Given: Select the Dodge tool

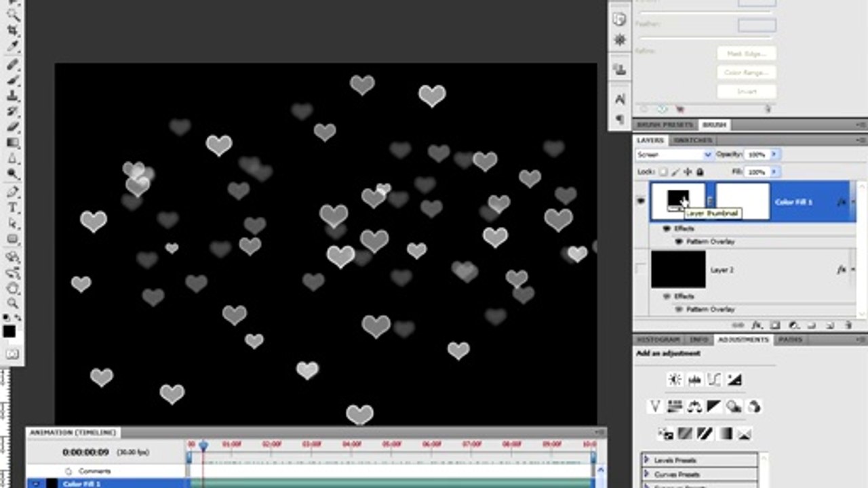Looking at the screenshot, I should 13,174.
